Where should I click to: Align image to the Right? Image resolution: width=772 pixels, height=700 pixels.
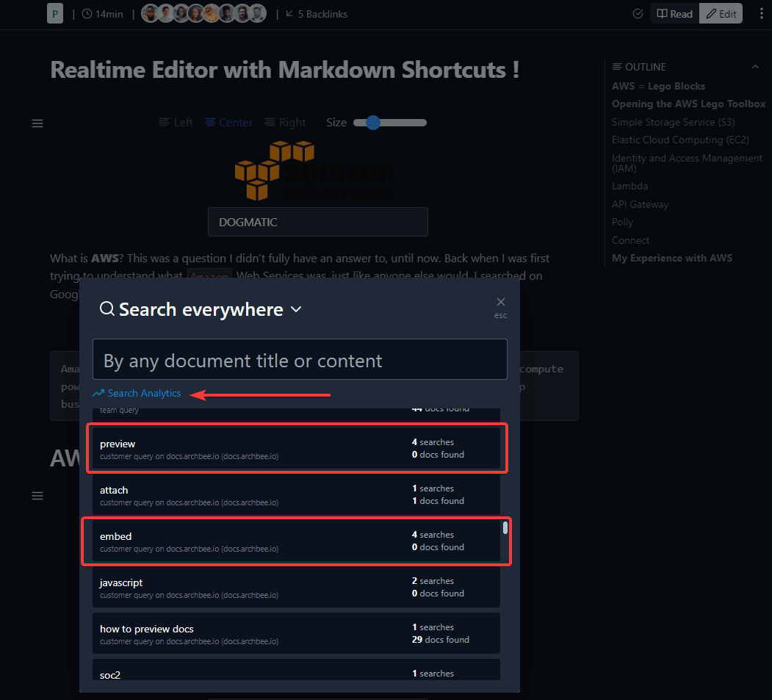(285, 123)
